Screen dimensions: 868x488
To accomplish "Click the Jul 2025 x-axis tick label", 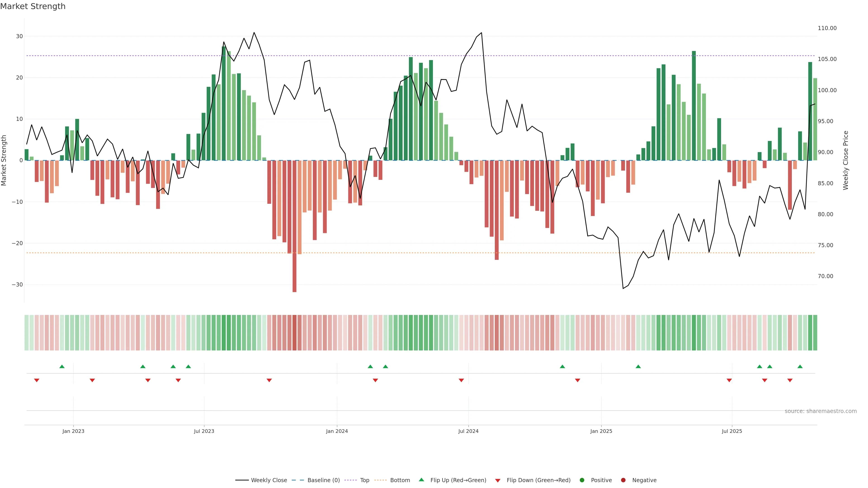I will click(x=731, y=431).
